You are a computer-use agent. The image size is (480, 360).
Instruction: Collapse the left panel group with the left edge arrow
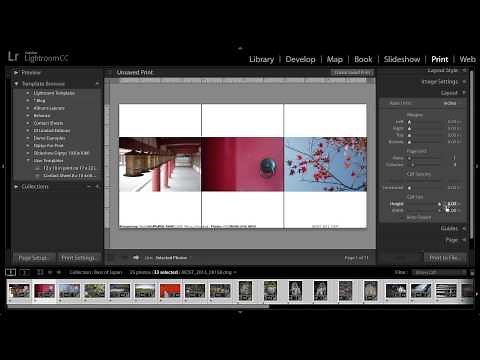(x=3, y=166)
